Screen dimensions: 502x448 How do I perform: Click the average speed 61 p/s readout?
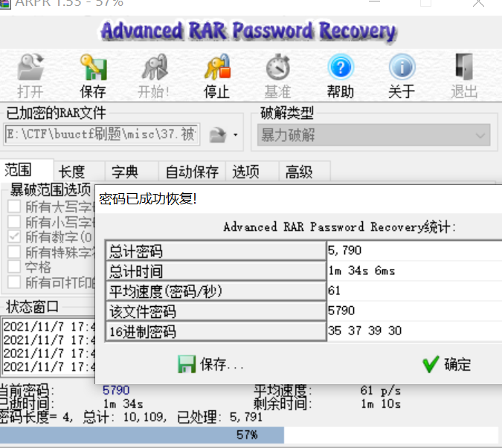(x=380, y=390)
